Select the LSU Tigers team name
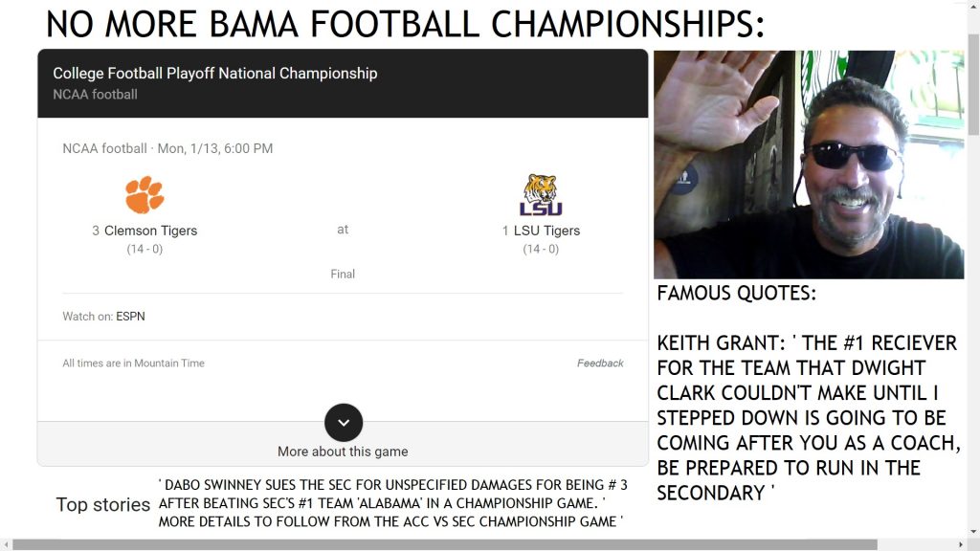980x551 pixels. (x=546, y=231)
